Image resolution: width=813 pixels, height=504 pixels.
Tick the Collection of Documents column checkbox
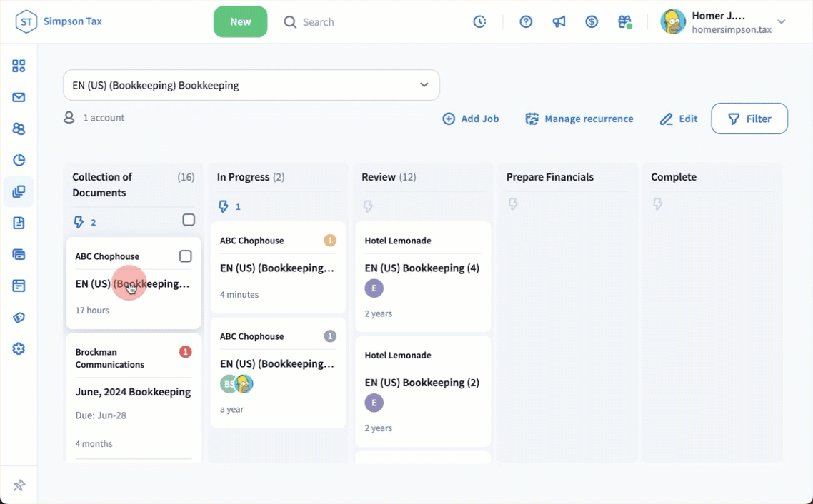click(189, 220)
